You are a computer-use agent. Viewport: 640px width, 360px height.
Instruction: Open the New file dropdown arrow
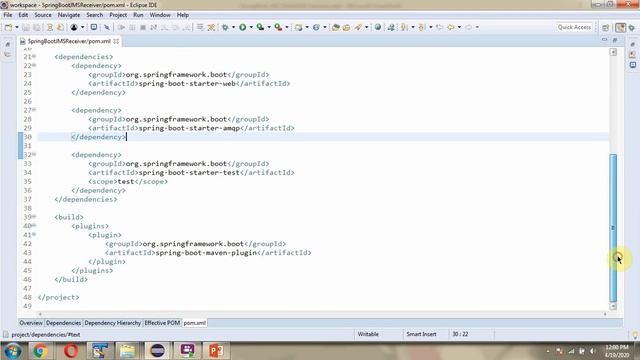tap(17, 27)
